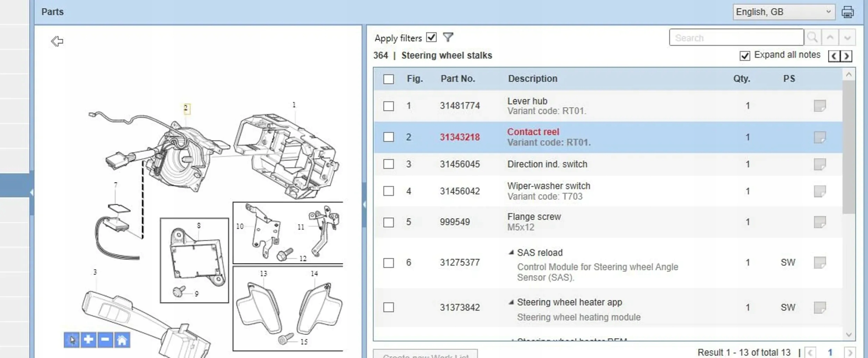This screenshot has width=868, height=358.
Task: Open the note icon for Flange screw
Action: [820, 222]
